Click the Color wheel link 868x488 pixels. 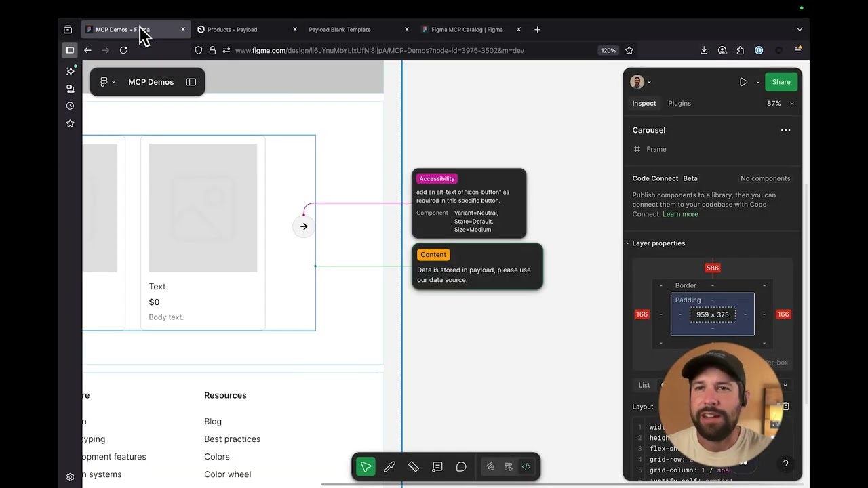(227, 474)
